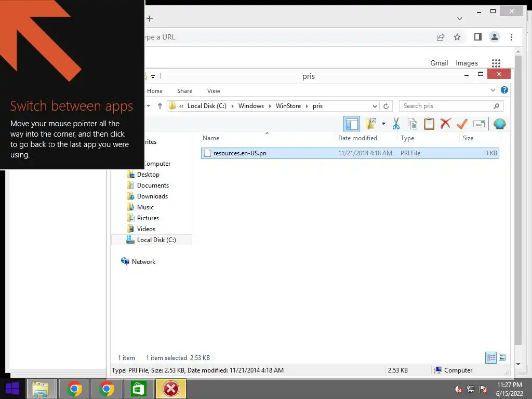Screen dimensions: 532x399
Task: Toggle the navigation pane layout button
Action: coord(352,124)
